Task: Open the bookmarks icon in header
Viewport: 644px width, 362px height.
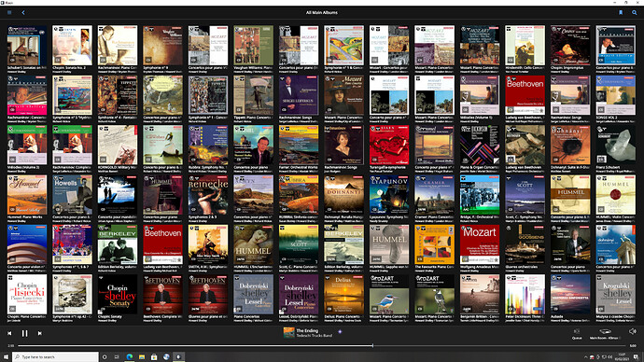Action: click(x=621, y=12)
